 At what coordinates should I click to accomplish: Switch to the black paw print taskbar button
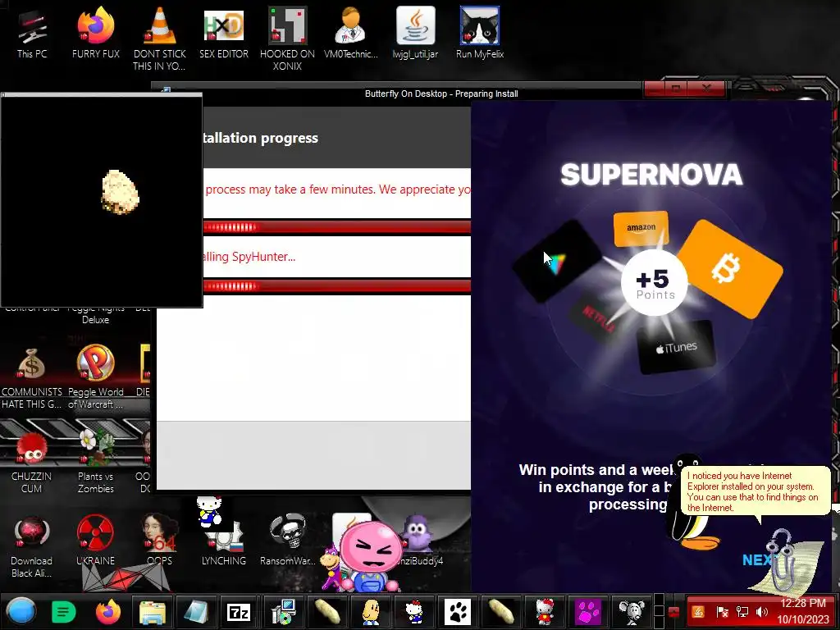(457, 611)
